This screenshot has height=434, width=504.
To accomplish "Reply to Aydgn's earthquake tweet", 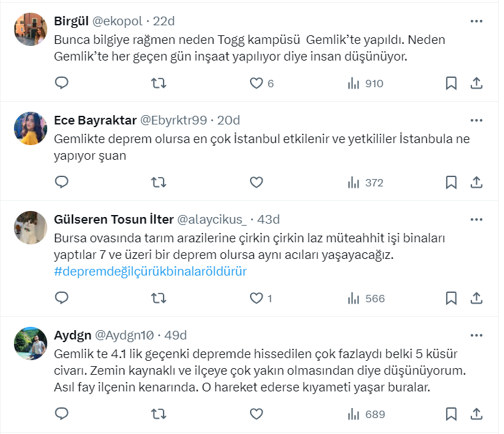I will click(x=62, y=414).
